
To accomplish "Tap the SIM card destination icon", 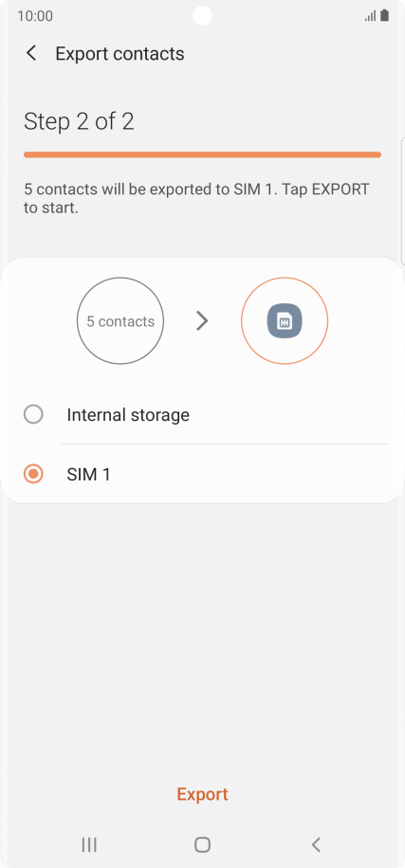I will point(285,320).
